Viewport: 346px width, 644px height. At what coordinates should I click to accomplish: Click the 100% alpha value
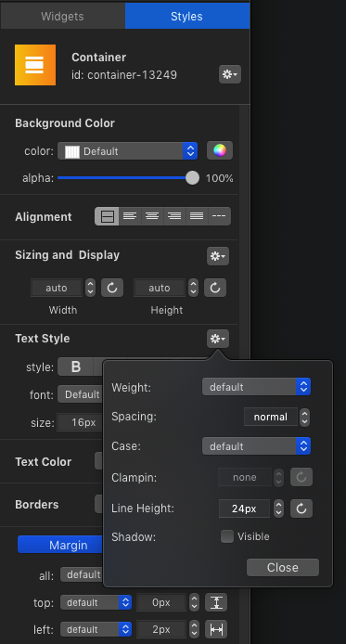point(220,178)
